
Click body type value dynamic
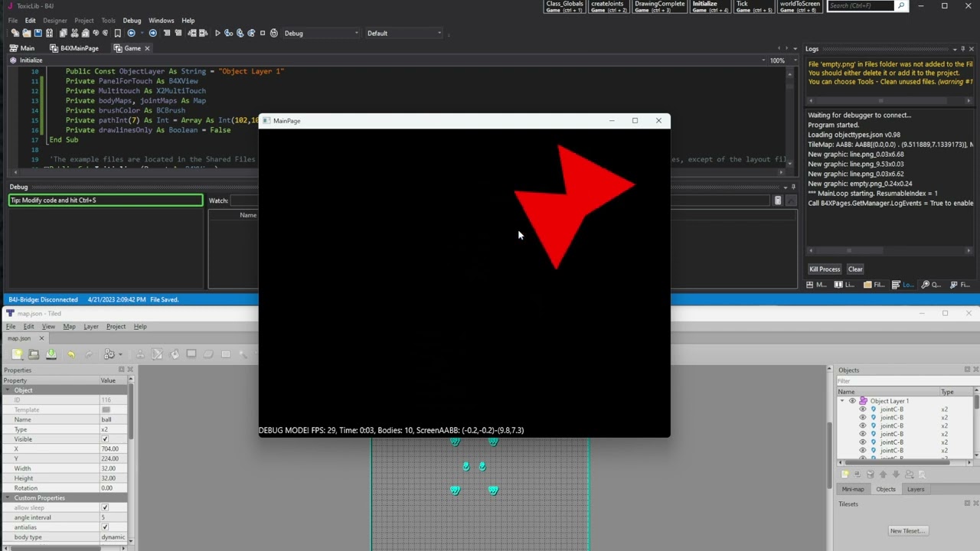click(113, 537)
